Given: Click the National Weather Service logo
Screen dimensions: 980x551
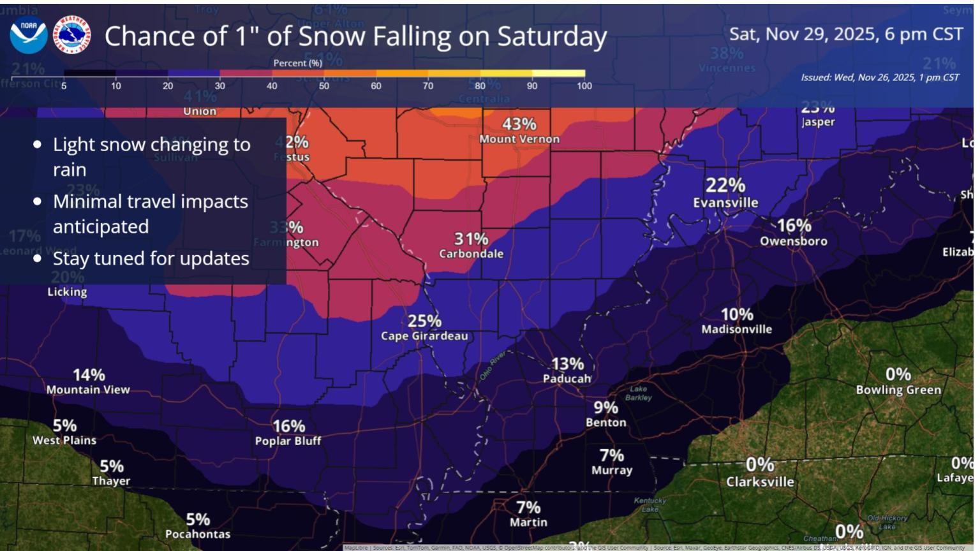Looking at the screenshot, I should pos(71,35).
